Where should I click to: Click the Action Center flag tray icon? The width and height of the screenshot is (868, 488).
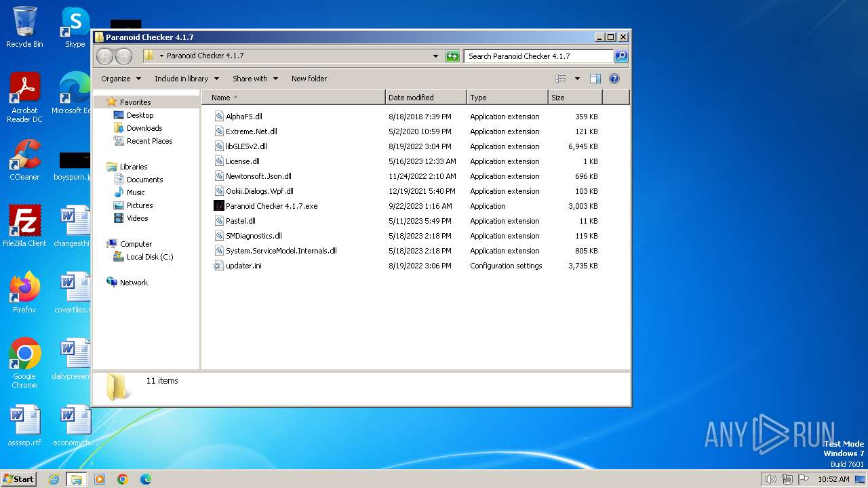pyautogui.click(x=804, y=479)
